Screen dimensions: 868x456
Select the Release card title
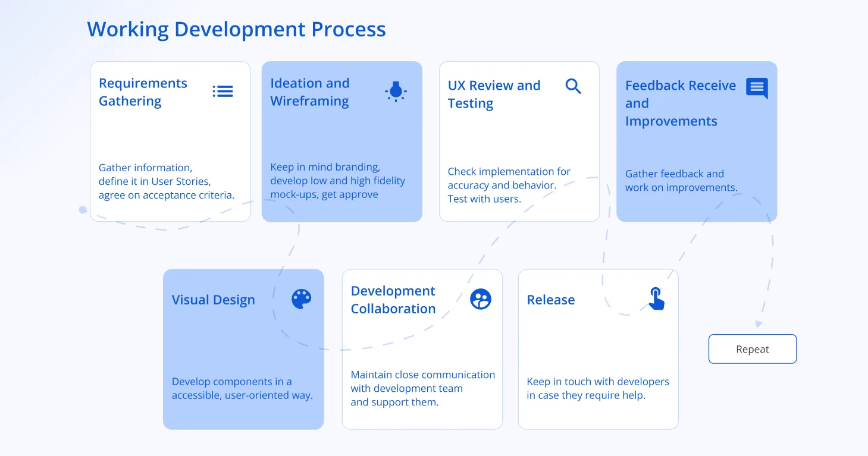551,300
